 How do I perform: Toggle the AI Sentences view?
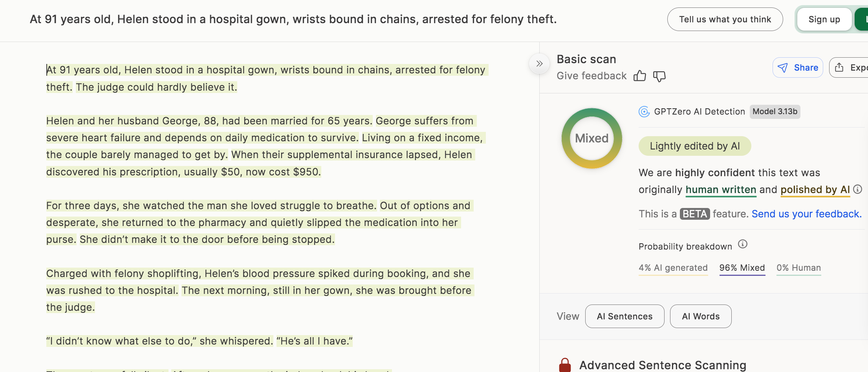click(624, 316)
